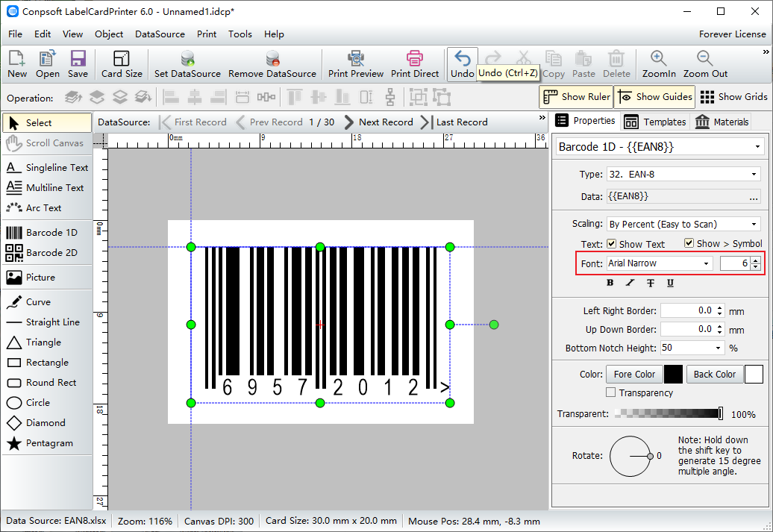773x532 pixels.
Task: Select the Curve drawing tool
Action: point(47,301)
